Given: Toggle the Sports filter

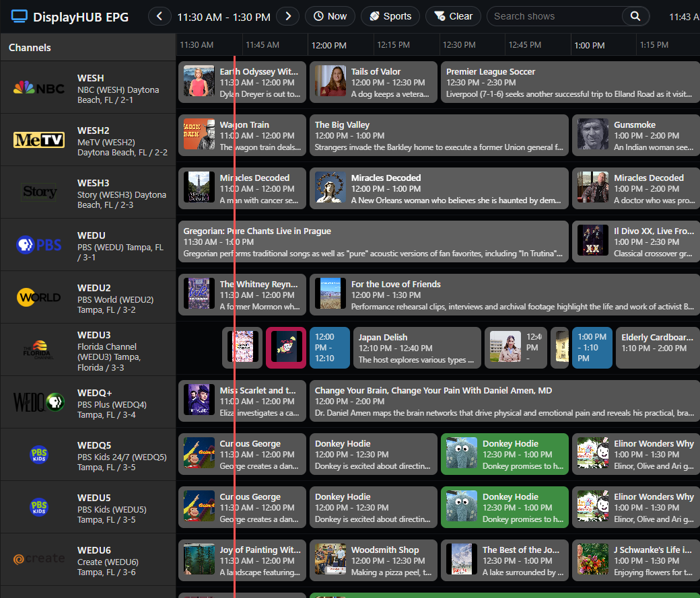Looking at the screenshot, I should click(390, 16).
